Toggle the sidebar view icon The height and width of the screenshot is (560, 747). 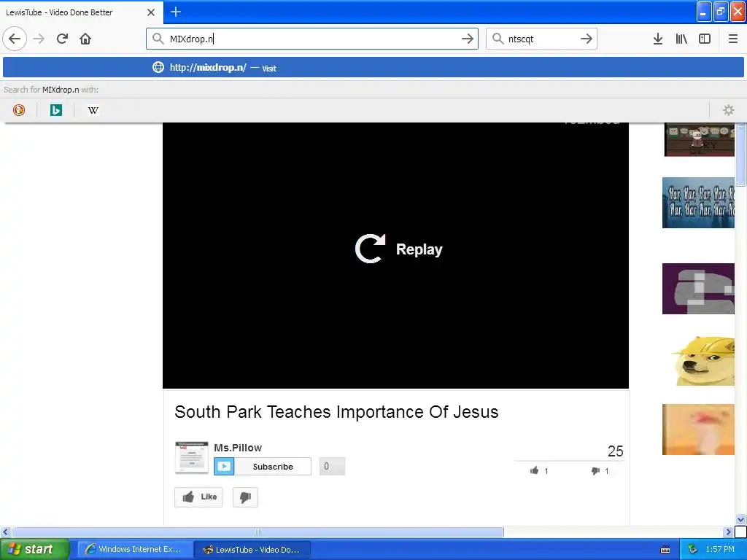tap(705, 39)
